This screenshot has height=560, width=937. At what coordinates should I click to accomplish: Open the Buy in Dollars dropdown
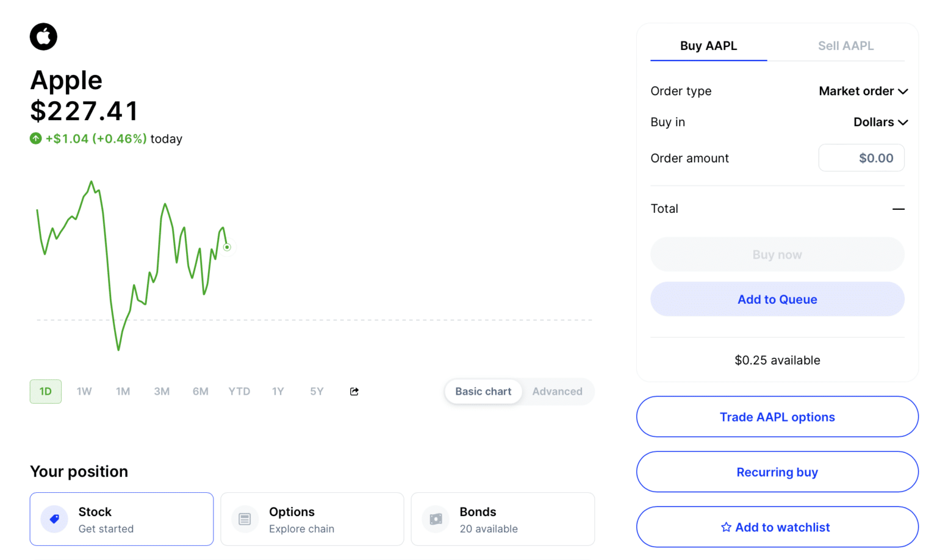(x=880, y=122)
